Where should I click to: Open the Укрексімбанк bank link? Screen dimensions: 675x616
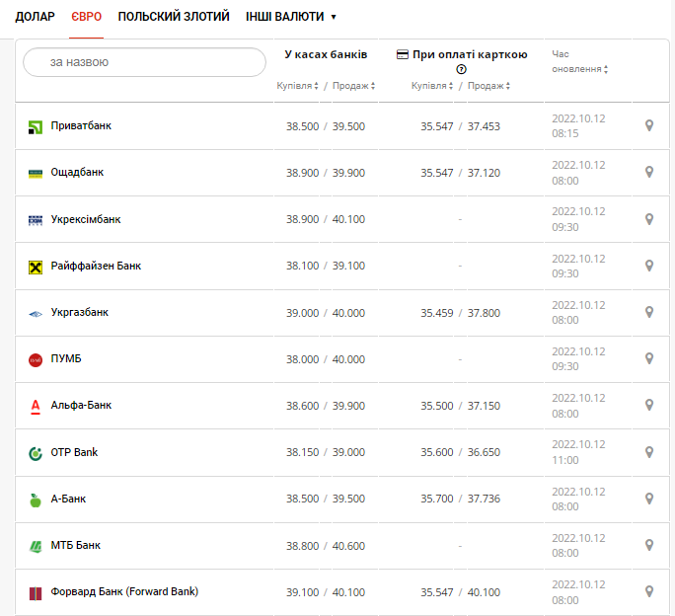tap(86, 219)
